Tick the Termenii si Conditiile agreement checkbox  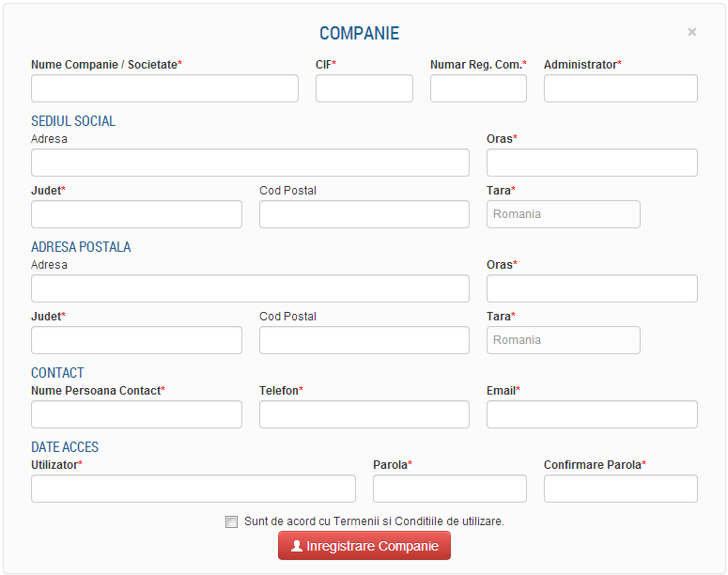tap(231, 521)
